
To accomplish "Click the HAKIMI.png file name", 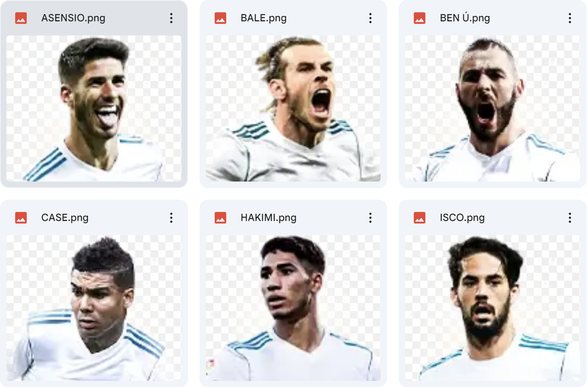I will 269,218.
